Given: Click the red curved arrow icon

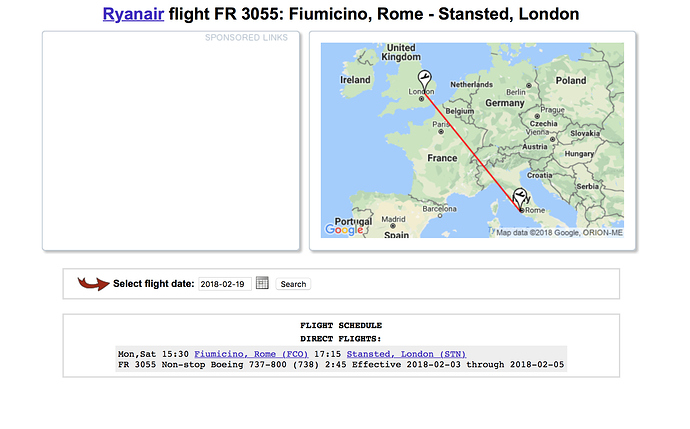Looking at the screenshot, I should 94,284.
